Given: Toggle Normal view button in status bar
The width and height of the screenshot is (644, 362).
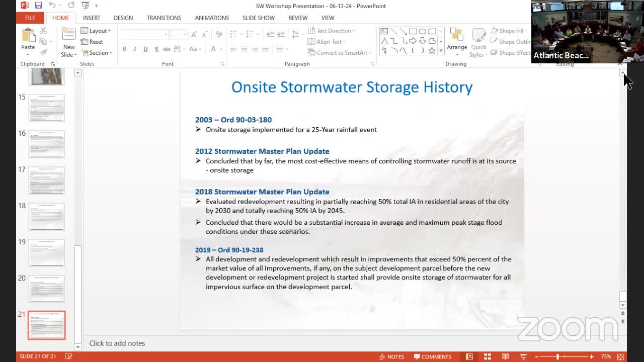Looking at the screenshot, I should [x=469, y=356].
